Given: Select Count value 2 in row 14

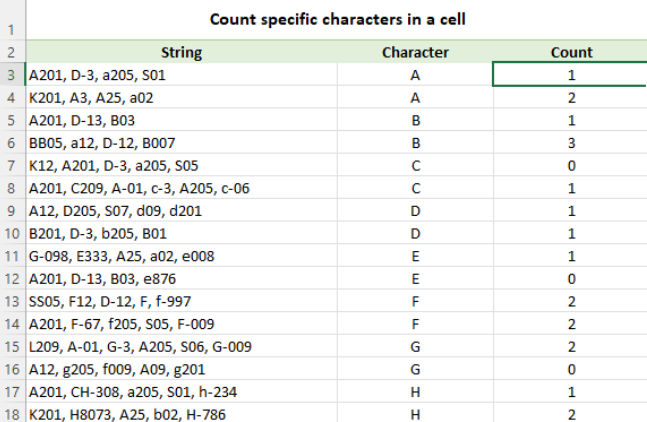Looking at the screenshot, I should pos(570,324).
